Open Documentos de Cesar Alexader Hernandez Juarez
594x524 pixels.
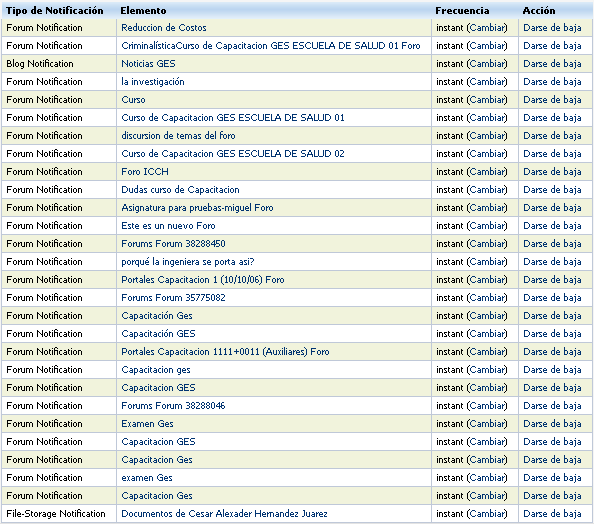click(x=224, y=514)
